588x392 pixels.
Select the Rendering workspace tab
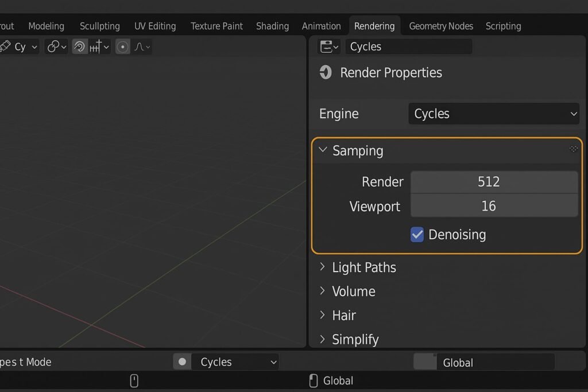[x=374, y=26]
